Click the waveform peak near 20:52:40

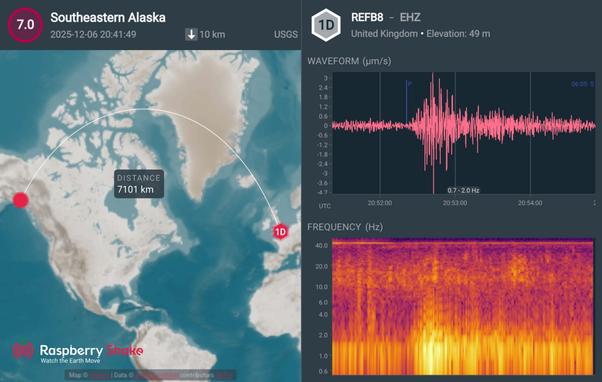pos(433,131)
